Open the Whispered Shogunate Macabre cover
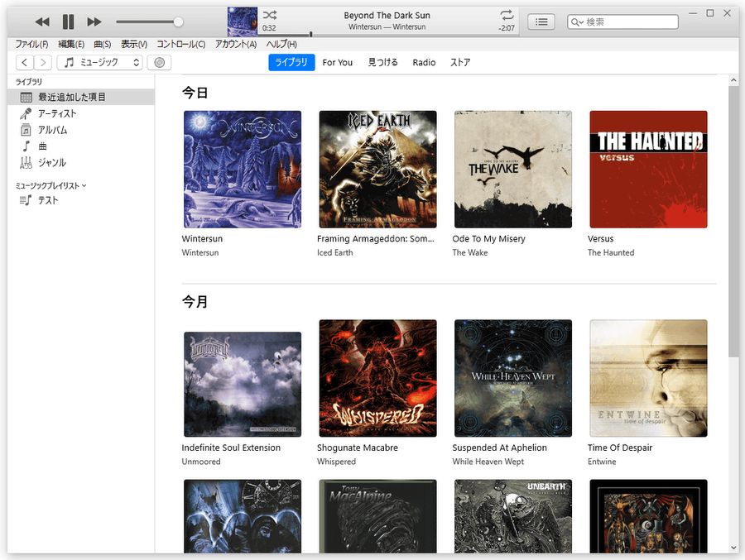This screenshot has width=745, height=560. pos(377,378)
